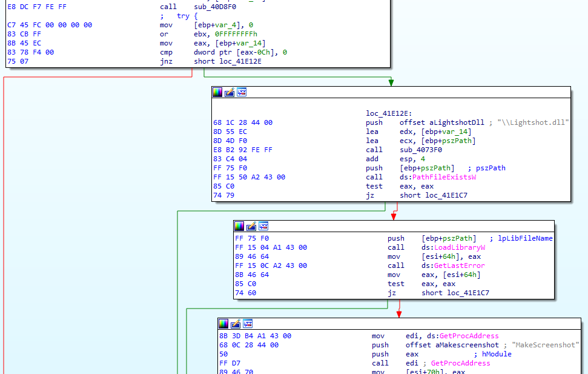Viewport: 588px width, 374px height.
Task: Click the group nodes icon on the loc_41E12E block
Action: tap(242, 92)
